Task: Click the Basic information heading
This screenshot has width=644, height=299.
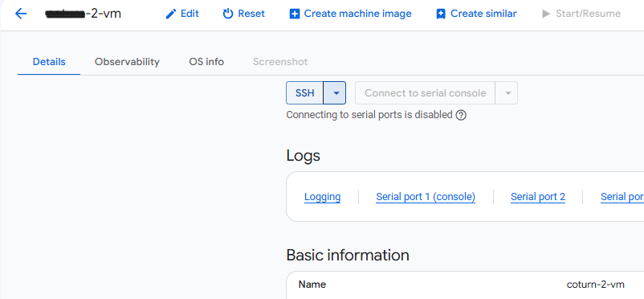Action: pos(348,255)
